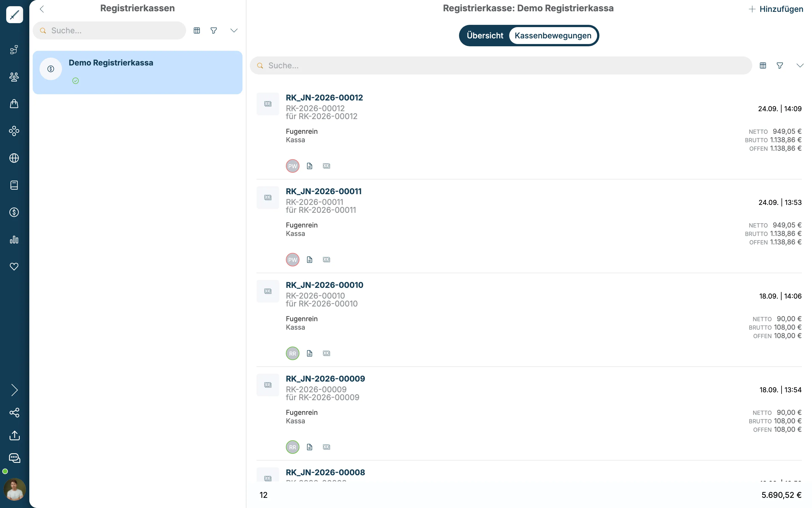The width and height of the screenshot is (812, 508).
Task: Click the Hinzufügen button
Action: click(x=776, y=9)
